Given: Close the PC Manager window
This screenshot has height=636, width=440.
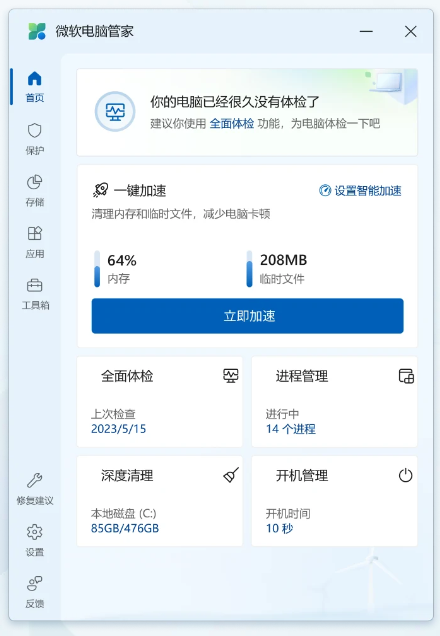Looking at the screenshot, I should (410, 31).
